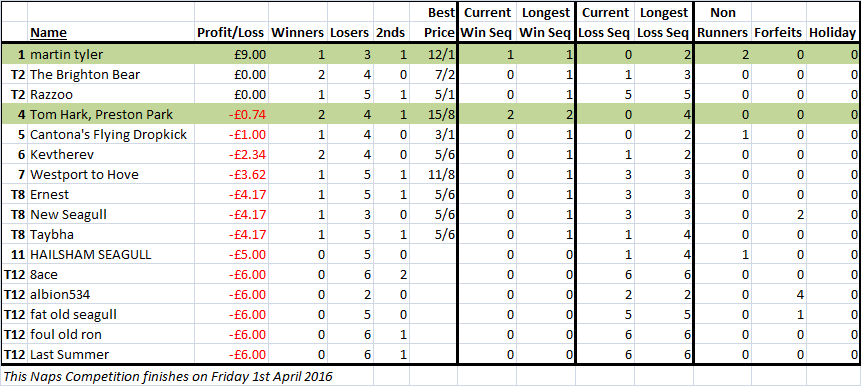861x386 pixels.
Task: Click martin tyler's £9.00 profit cell
Action: click(232, 54)
